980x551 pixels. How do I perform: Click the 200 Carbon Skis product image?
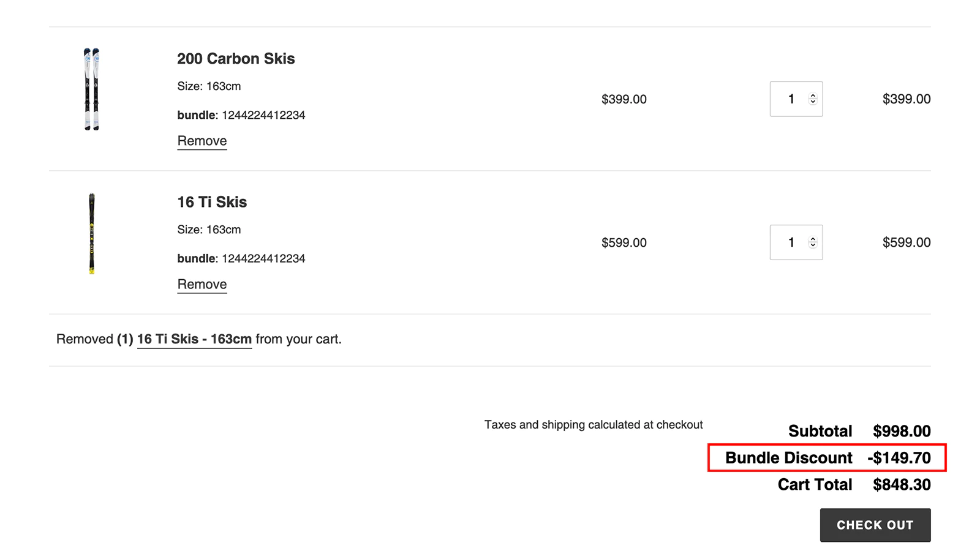click(91, 89)
